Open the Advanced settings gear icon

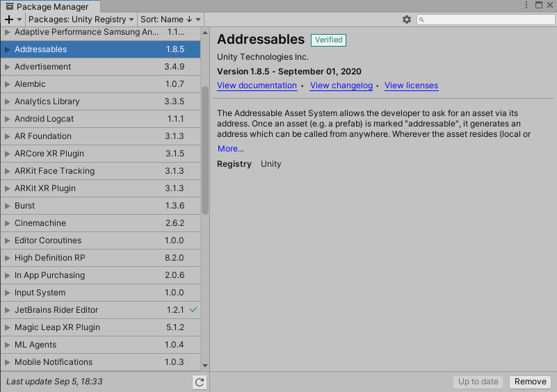[407, 19]
